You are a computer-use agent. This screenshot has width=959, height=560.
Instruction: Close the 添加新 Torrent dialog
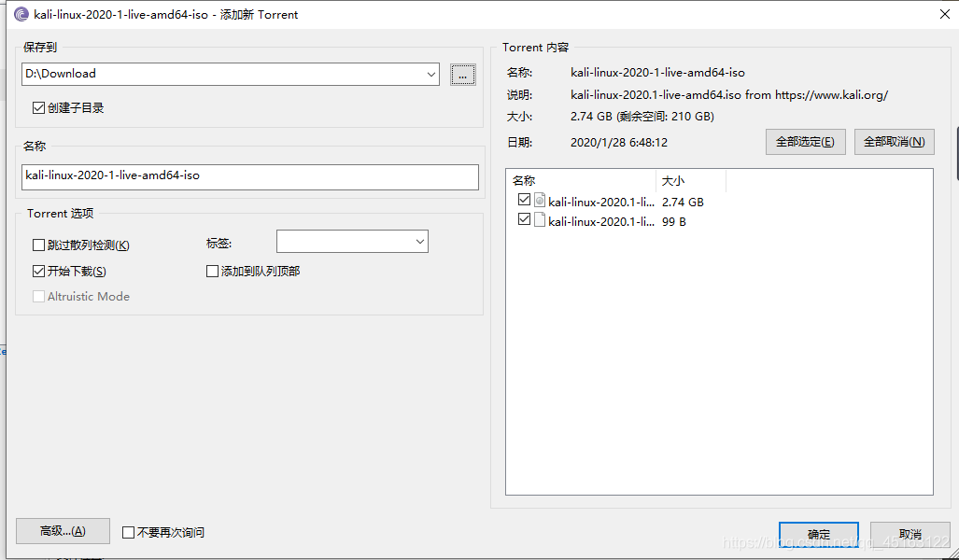pos(945,14)
